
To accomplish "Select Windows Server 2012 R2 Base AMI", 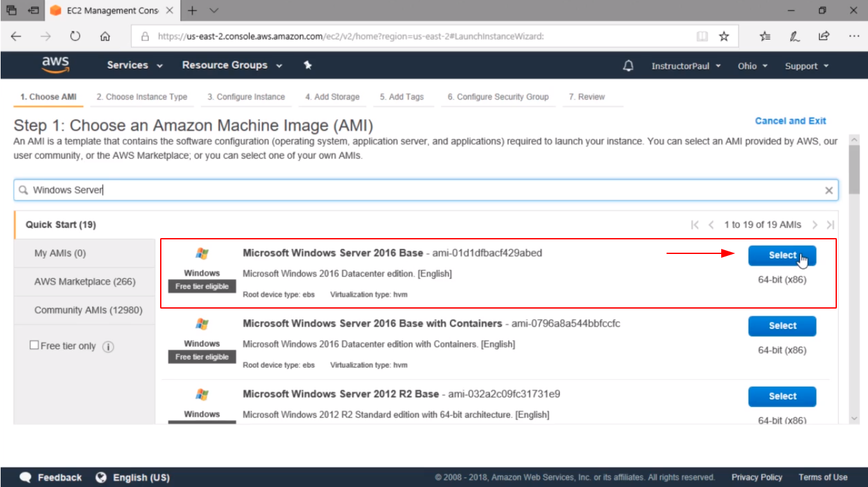I will coord(782,396).
